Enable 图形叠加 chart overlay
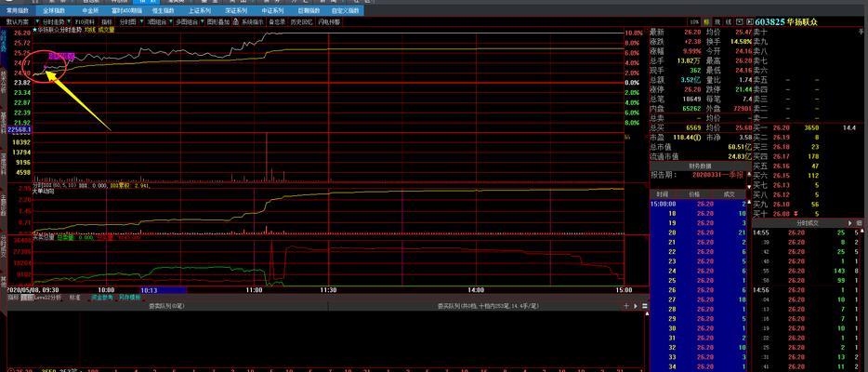Viewport: 868px width, 372px height. pyautogui.click(x=218, y=22)
